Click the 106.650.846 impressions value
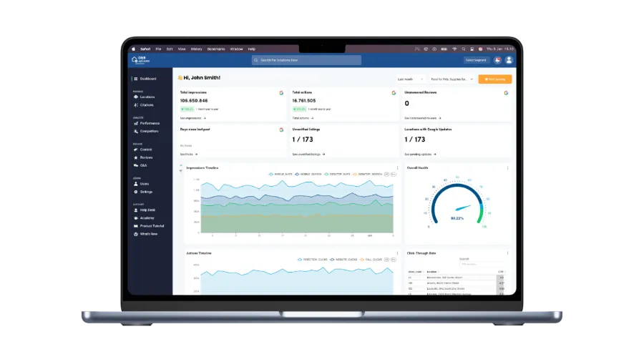 [x=194, y=101]
